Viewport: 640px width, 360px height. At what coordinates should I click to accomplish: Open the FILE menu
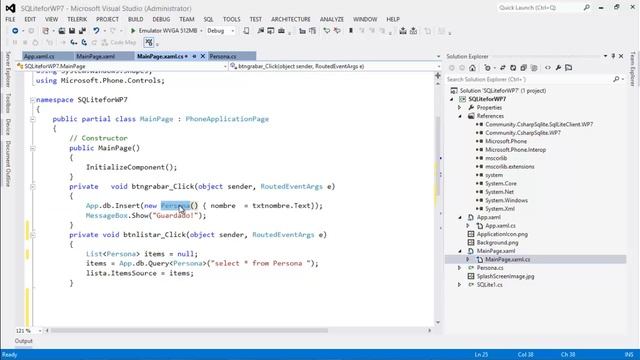10,19
